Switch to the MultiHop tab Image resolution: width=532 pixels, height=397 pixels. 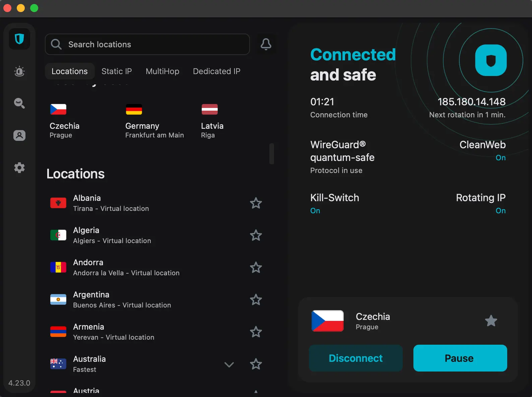162,71
